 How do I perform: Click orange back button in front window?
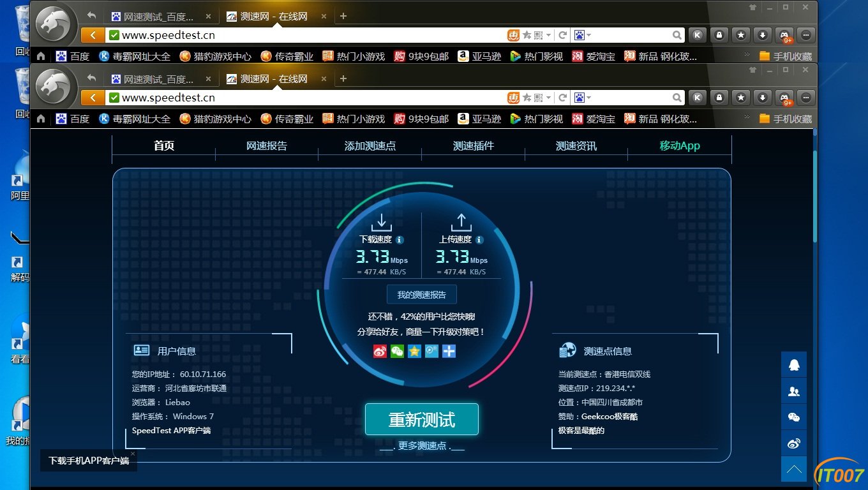[93, 98]
